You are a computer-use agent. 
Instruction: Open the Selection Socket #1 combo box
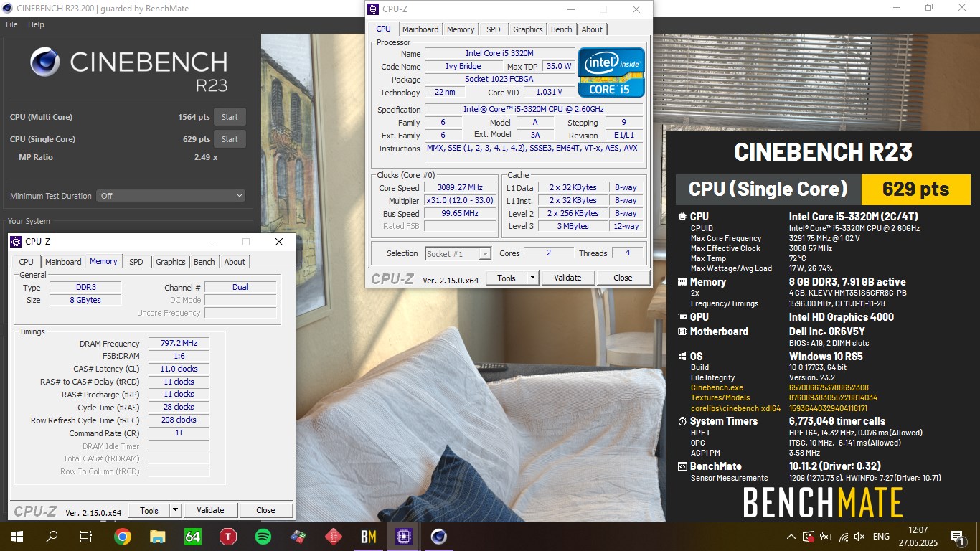point(458,253)
